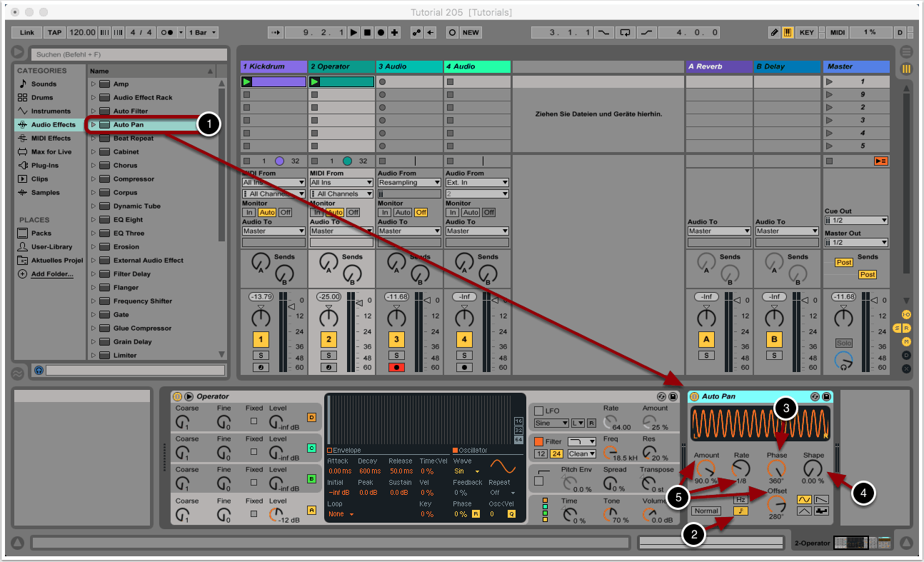Enable the computer MIDI keyboard icon
The width and height of the screenshot is (924, 562).
click(788, 33)
